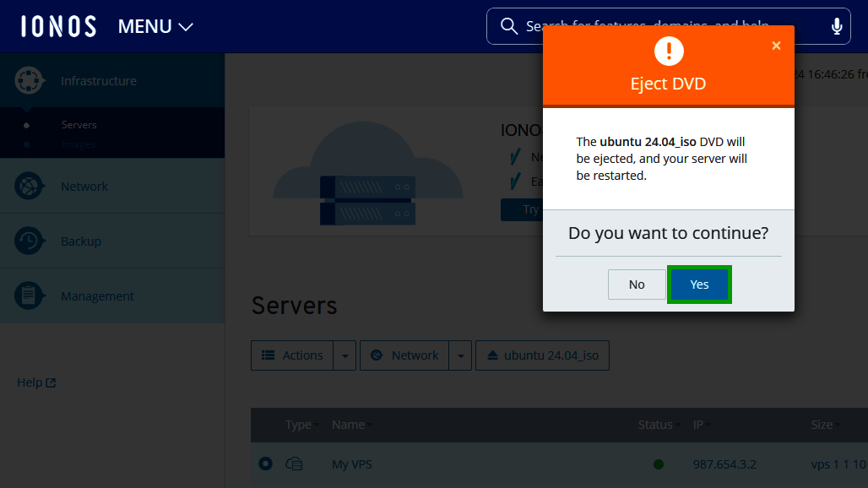Click the ubuntu 24.04_iso eject button
Image resolution: width=868 pixels, height=488 pixels.
[542, 355]
